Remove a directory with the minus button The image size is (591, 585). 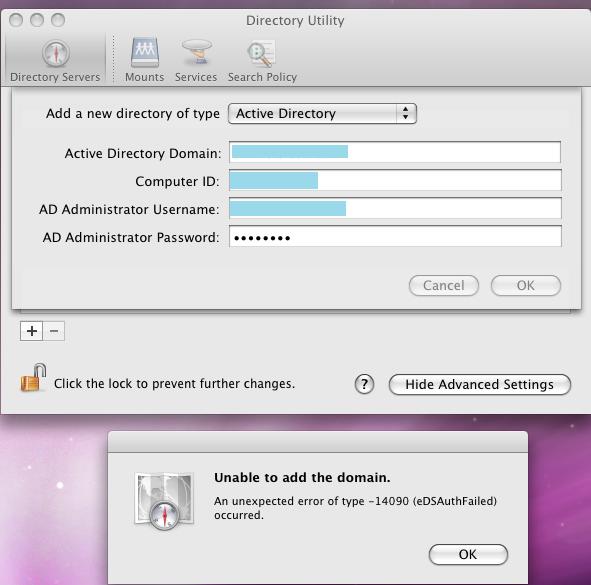[x=54, y=331]
